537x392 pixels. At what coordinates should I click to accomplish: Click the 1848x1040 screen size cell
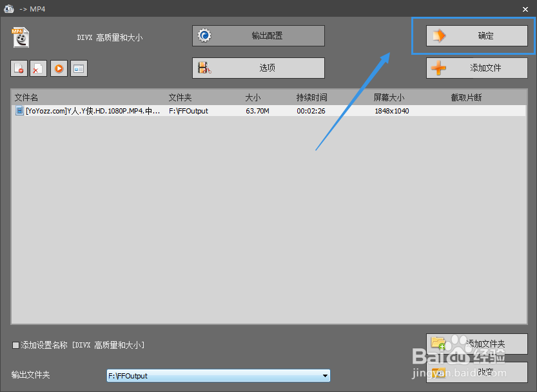392,111
